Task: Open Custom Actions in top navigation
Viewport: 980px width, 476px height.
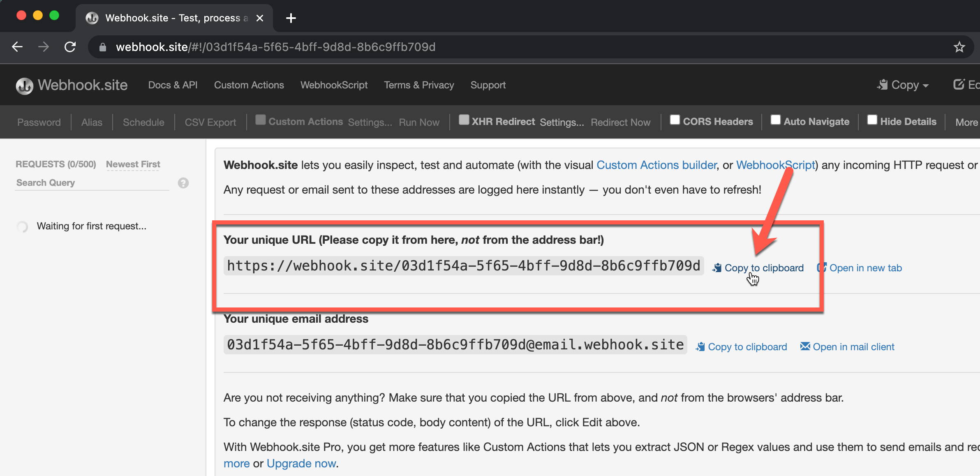Action: click(249, 85)
